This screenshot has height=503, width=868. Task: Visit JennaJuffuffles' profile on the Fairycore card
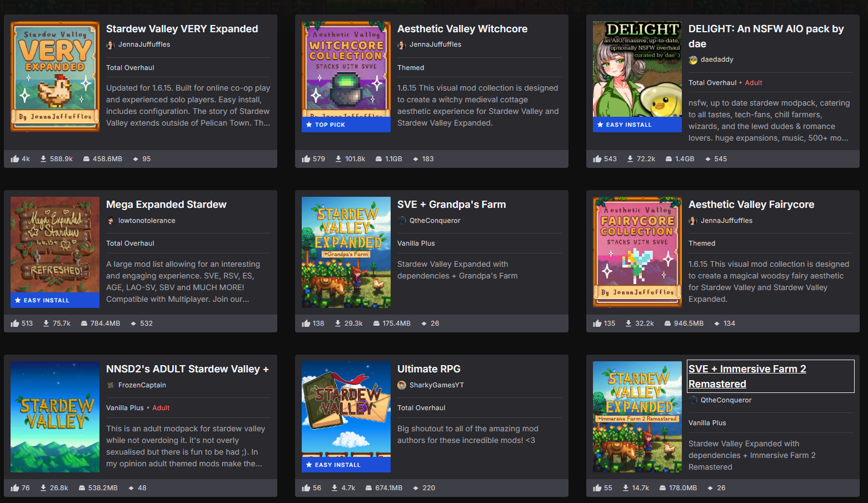727,221
